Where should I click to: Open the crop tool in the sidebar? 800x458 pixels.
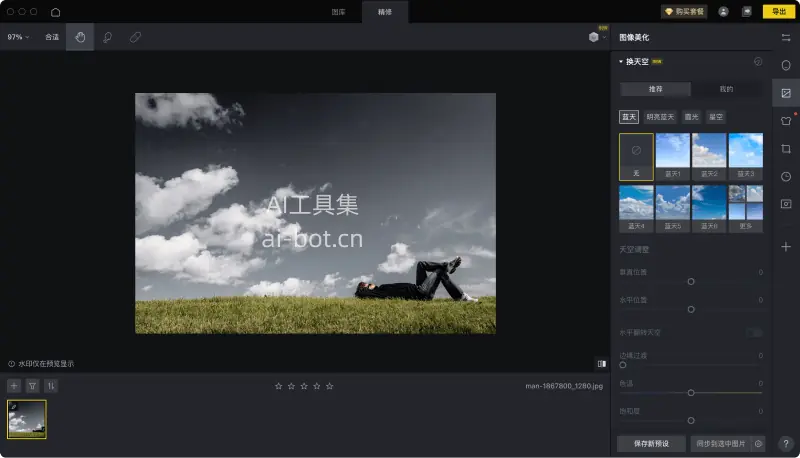tap(786, 149)
